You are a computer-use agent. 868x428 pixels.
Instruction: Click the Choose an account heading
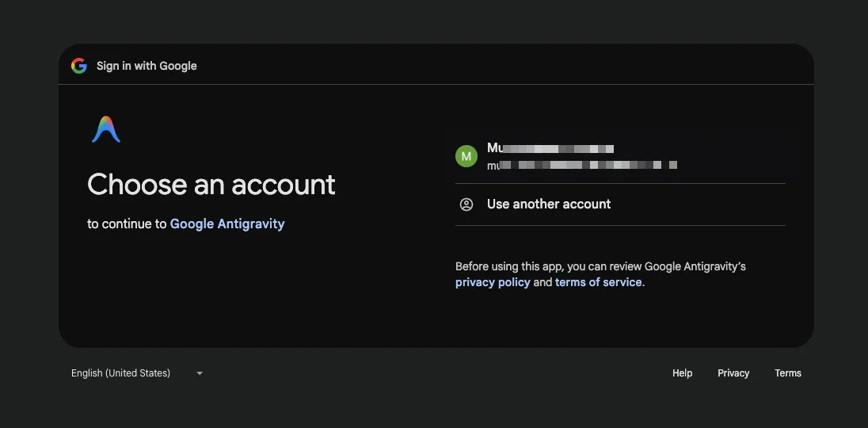211,185
